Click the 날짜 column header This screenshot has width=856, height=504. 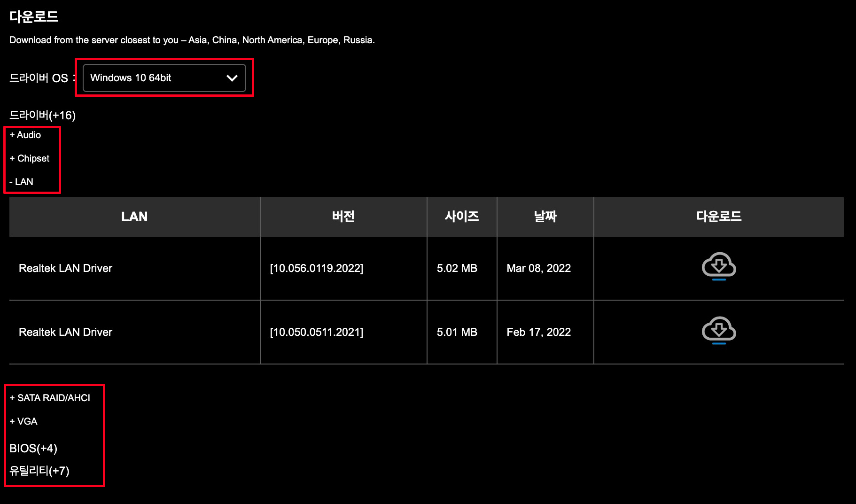click(x=545, y=217)
